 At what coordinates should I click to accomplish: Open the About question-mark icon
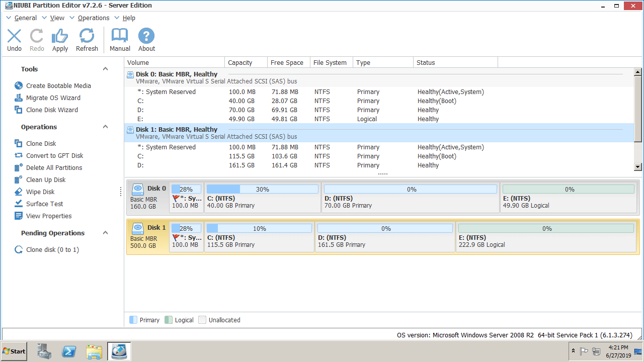146,36
